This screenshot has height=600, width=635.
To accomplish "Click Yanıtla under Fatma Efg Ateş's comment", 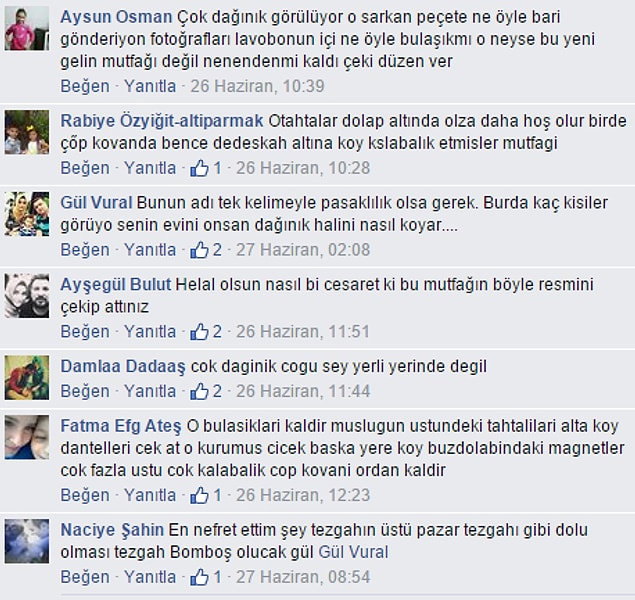I will click(x=150, y=495).
